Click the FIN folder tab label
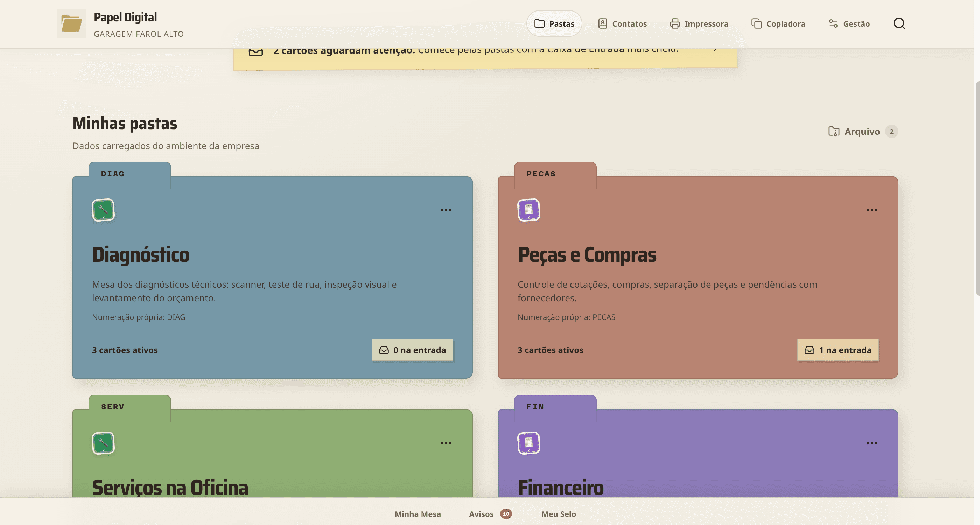 pyautogui.click(x=535, y=407)
